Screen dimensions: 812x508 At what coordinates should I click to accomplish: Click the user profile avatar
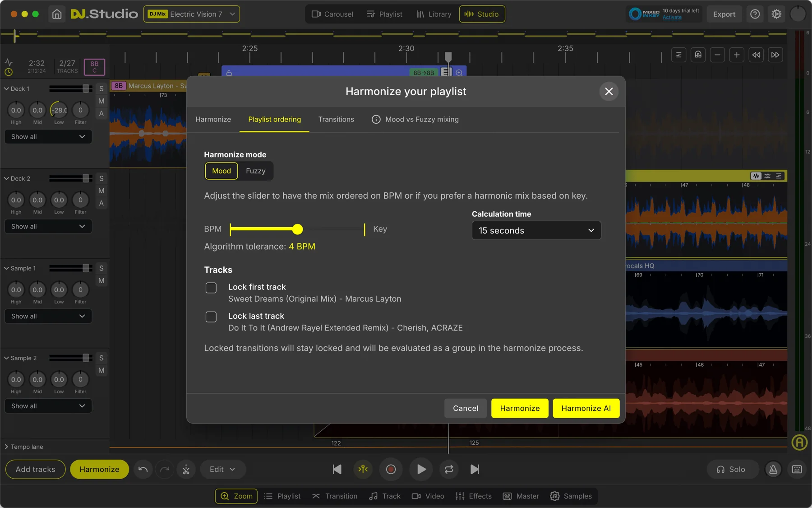click(x=798, y=14)
